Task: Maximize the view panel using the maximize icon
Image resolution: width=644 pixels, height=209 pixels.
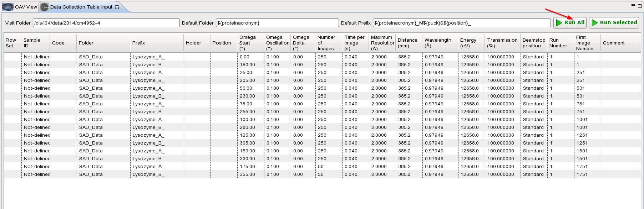Action: pos(639,6)
